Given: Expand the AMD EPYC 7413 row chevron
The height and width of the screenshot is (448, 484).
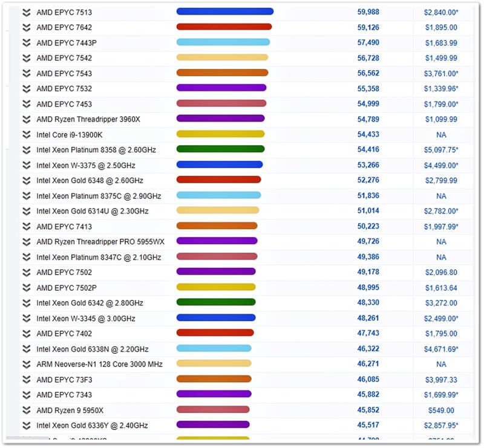Looking at the screenshot, I should click(27, 227).
